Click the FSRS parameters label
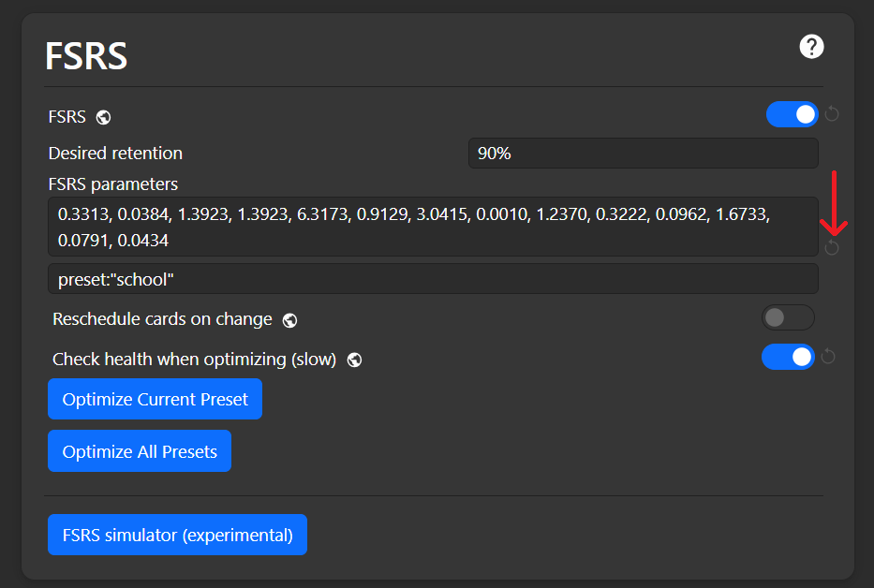Screen dimensions: 874x588 coord(112,184)
